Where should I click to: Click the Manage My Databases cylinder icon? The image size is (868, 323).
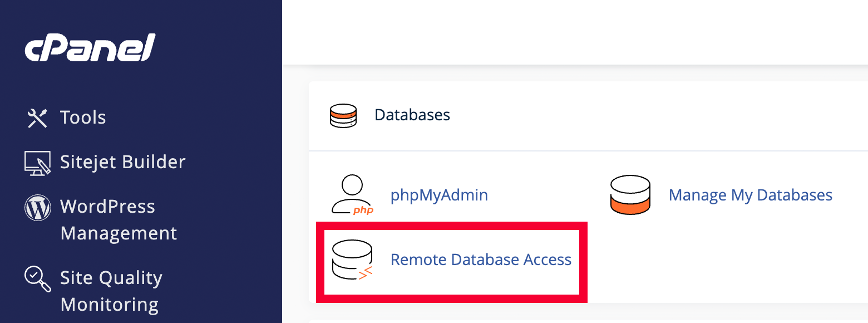click(630, 195)
